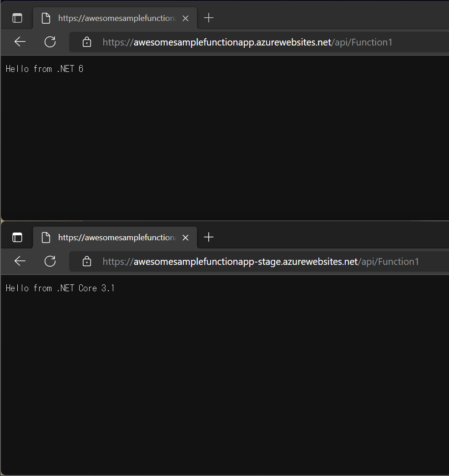Click page favicon on the bottom window's tab
Screen dimensions: 449x476
click(45, 238)
